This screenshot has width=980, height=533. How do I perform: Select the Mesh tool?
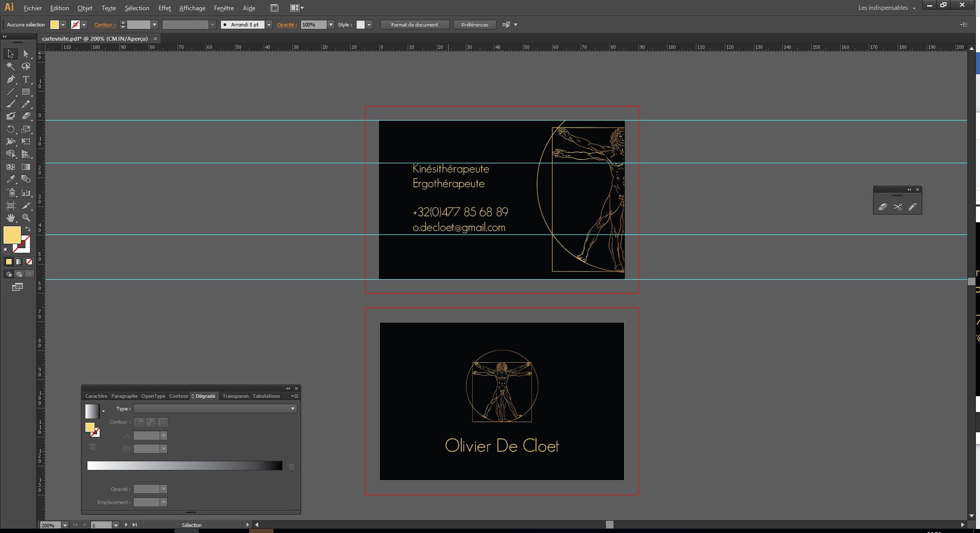pos(11,167)
